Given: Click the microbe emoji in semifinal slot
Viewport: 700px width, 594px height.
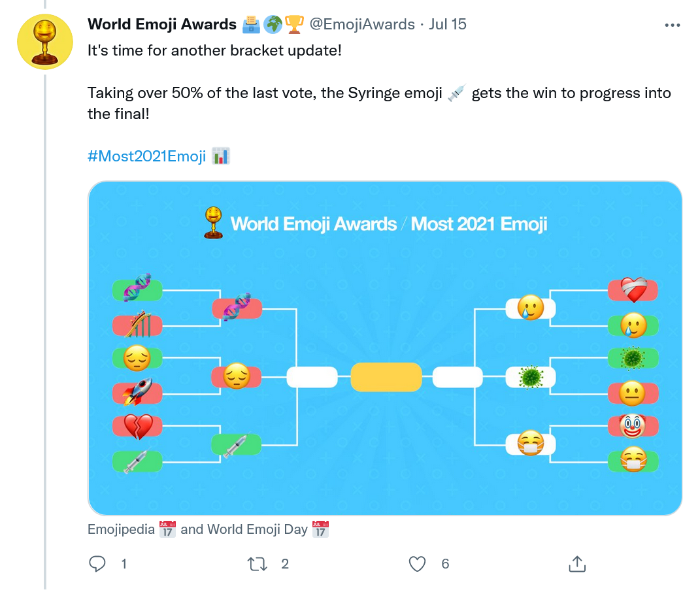Looking at the screenshot, I should [531, 377].
